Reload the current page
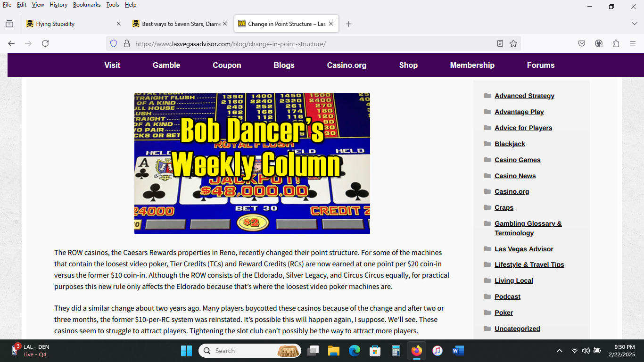Viewport: 644px width, 362px height. coord(45,43)
